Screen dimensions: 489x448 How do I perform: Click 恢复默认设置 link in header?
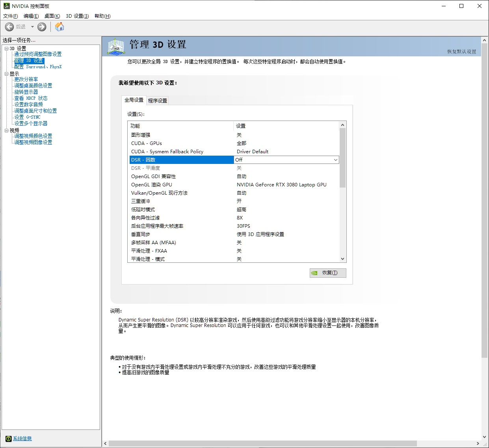pyautogui.click(x=461, y=52)
